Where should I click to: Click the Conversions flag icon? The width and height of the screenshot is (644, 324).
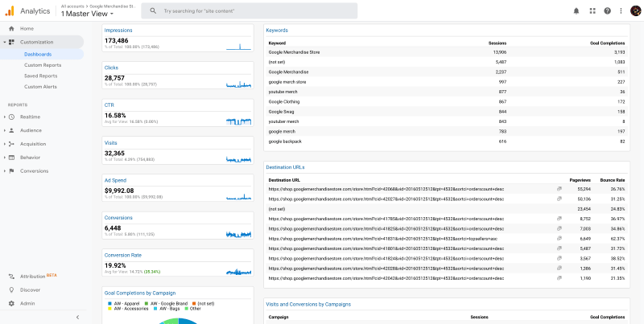(11, 171)
